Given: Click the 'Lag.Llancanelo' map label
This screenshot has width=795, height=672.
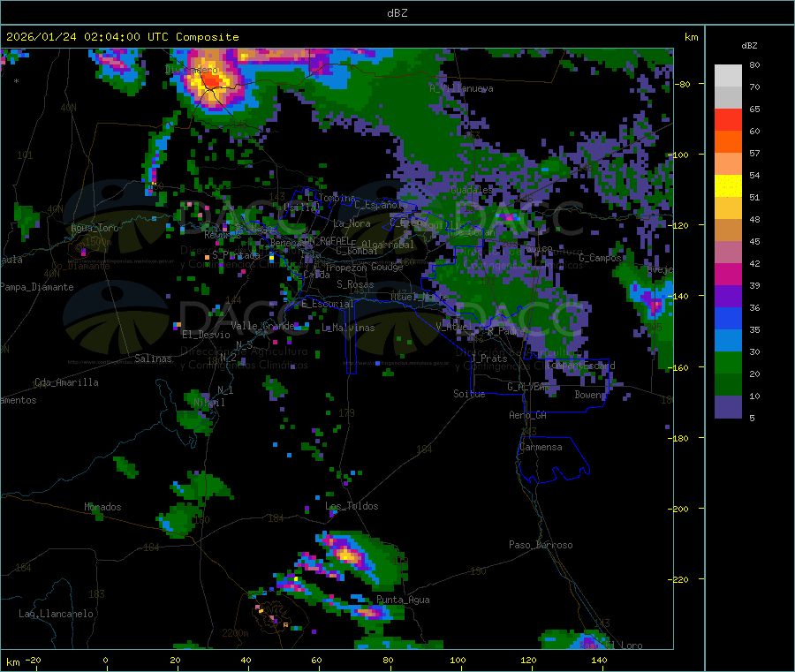Looking at the screenshot, I should 56,614.
